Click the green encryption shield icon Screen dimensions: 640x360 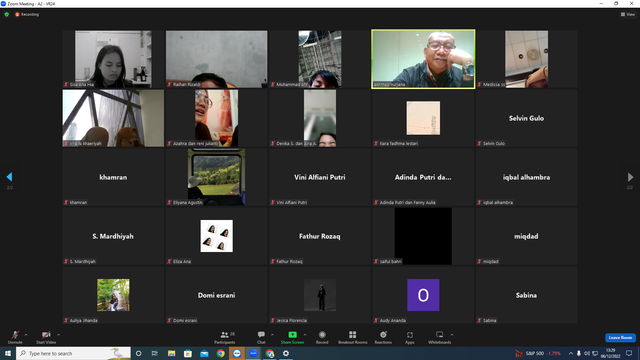click(x=7, y=14)
